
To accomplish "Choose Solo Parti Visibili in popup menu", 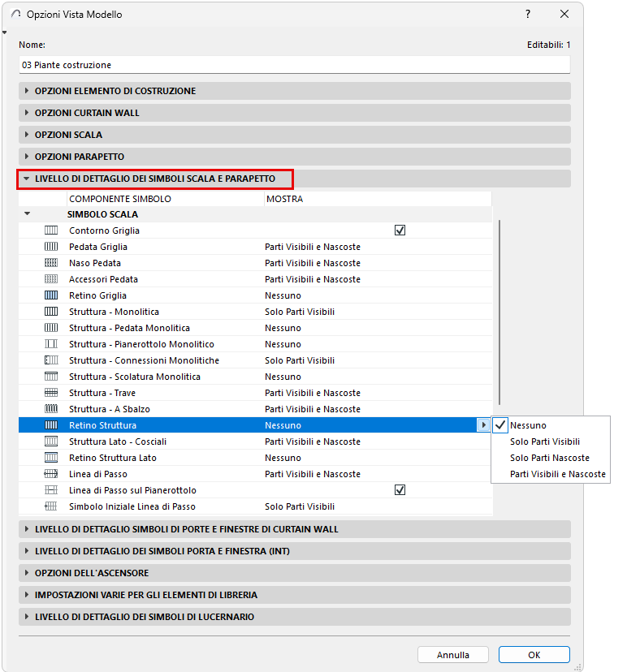I will tap(551, 442).
